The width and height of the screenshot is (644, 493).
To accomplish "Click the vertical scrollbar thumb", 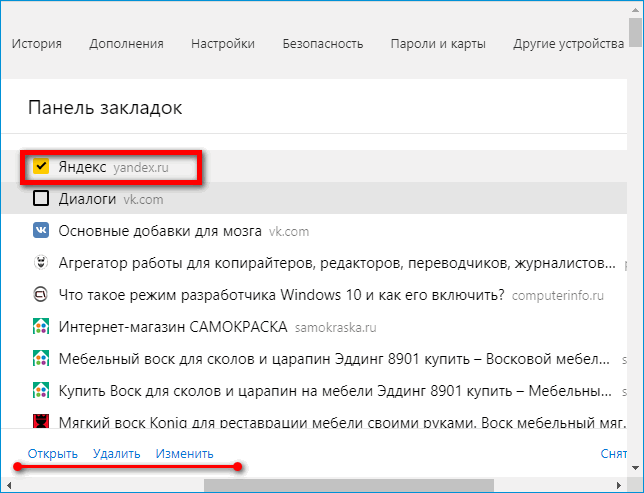I will pos(636,32).
